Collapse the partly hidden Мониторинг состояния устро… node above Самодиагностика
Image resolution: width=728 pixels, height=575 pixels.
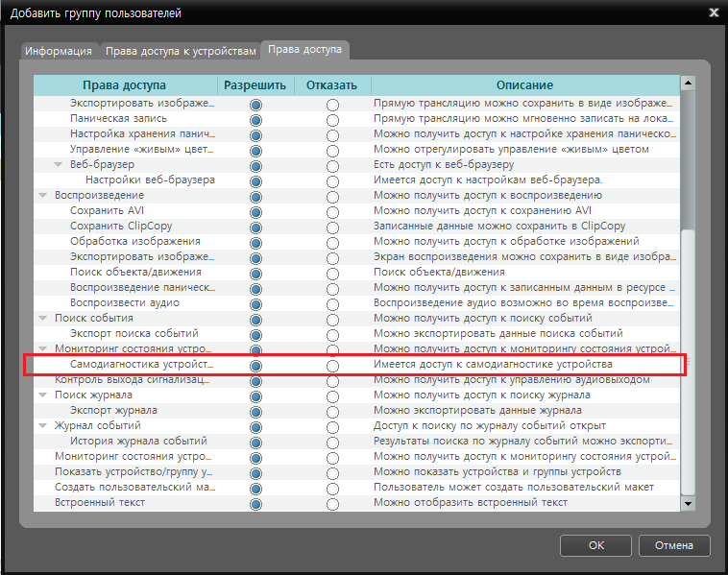[x=42, y=348]
